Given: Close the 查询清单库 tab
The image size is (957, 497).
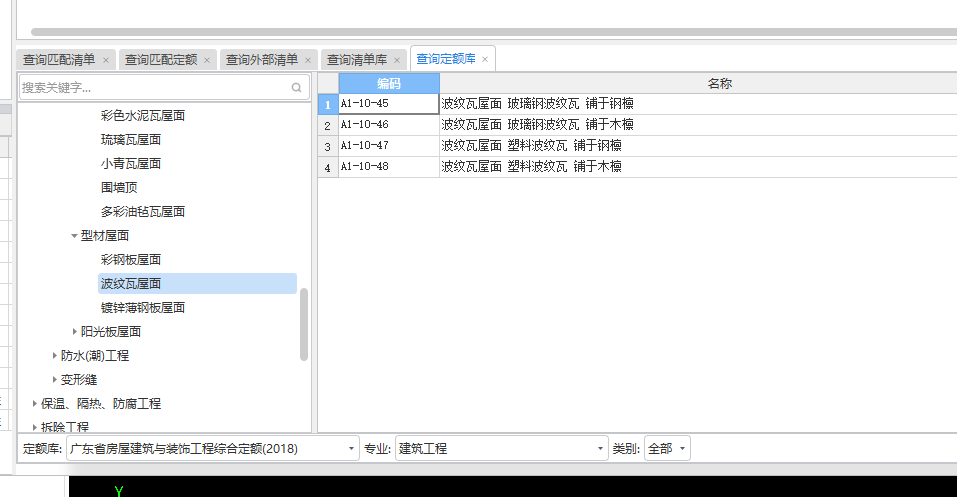Looking at the screenshot, I should coord(397,60).
